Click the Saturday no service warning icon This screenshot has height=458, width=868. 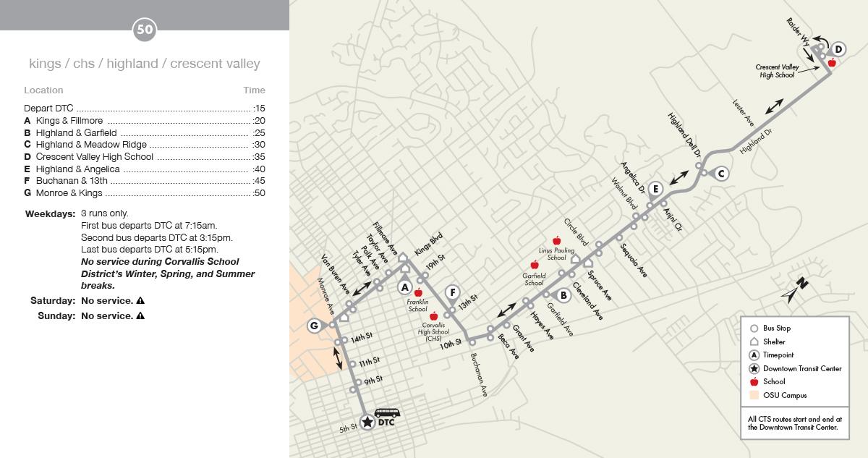click(x=140, y=301)
